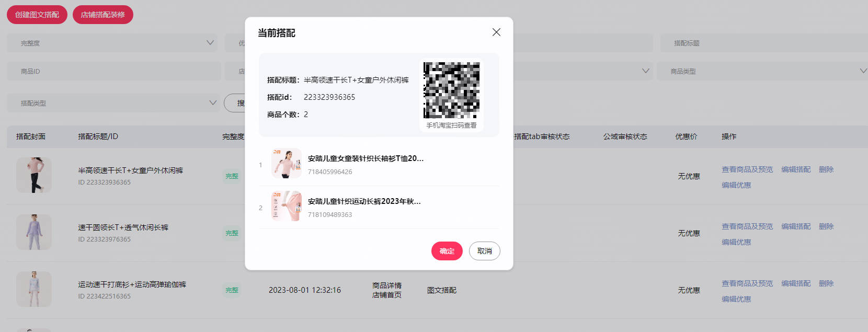Click 确定 button in dialog
The width and height of the screenshot is (868, 332).
(x=447, y=251)
